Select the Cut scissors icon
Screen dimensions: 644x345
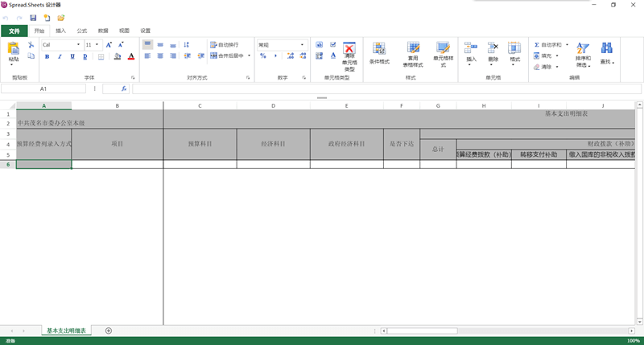[31, 44]
